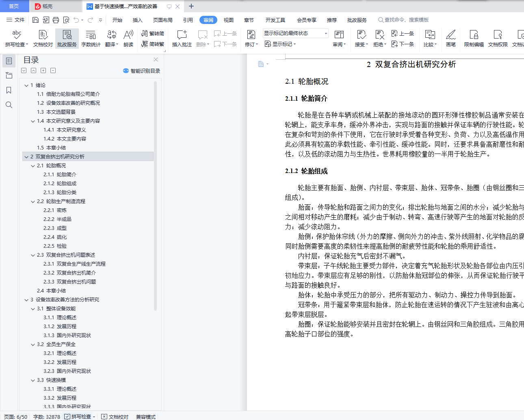Open 文档权限 settings
This screenshot has width=524, height=420.
498,39
